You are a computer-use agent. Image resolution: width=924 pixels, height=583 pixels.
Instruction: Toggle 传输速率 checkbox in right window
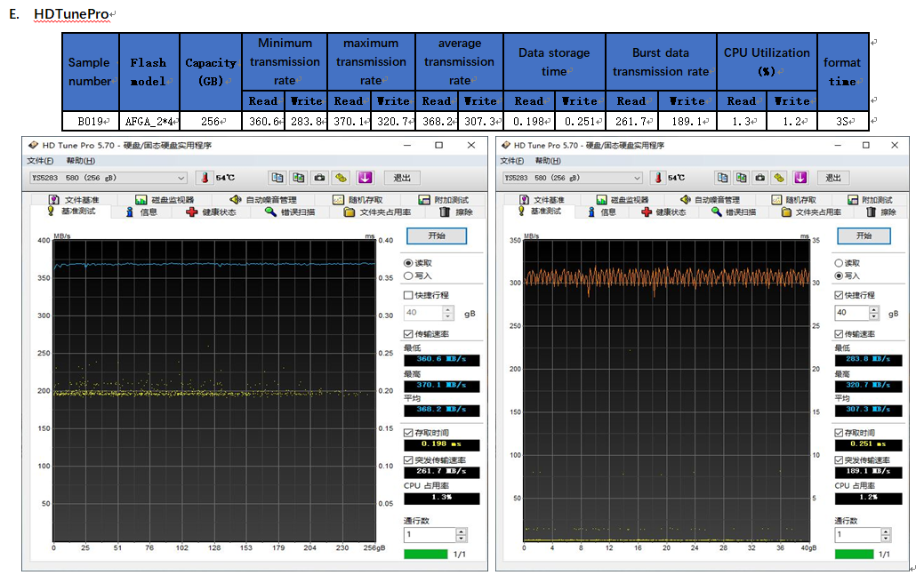(x=839, y=334)
